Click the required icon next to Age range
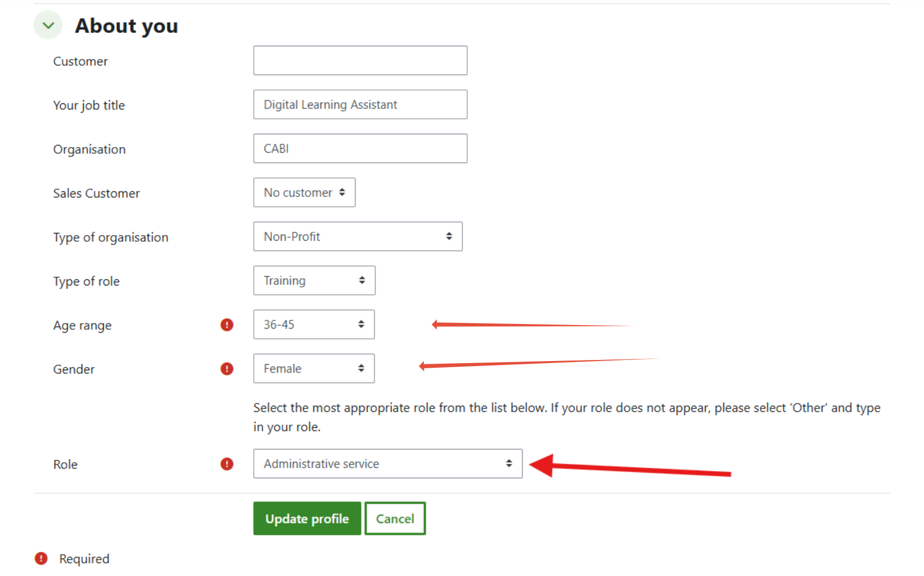 click(x=227, y=325)
